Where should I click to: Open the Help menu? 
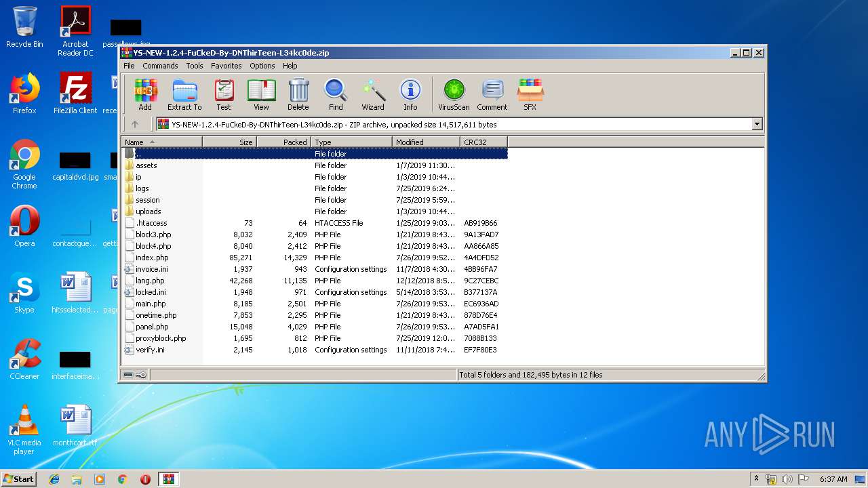point(290,66)
